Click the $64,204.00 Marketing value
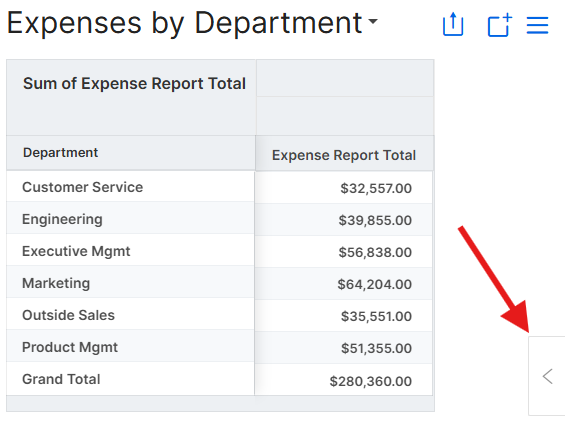This screenshot has height=435, width=565. (x=374, y=284)
